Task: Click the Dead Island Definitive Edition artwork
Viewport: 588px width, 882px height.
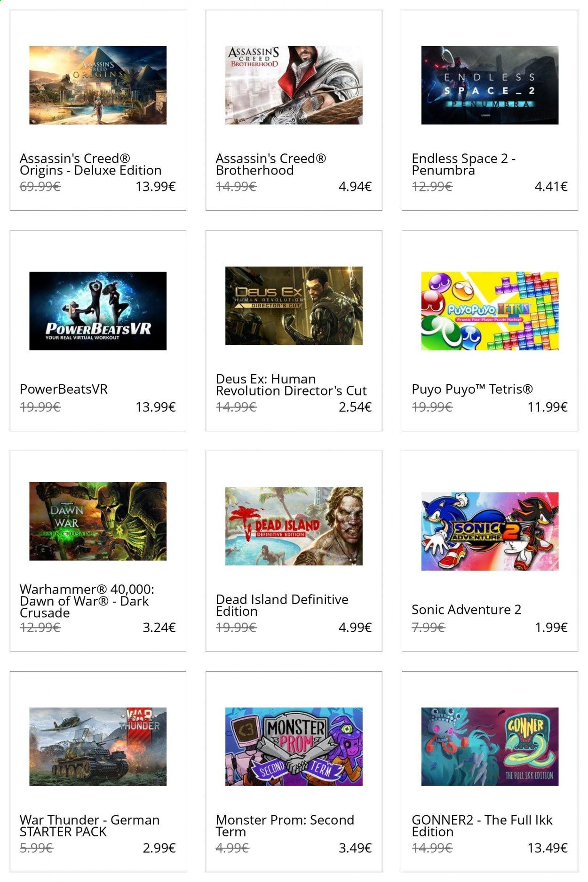Action: (x=294, y=526)
